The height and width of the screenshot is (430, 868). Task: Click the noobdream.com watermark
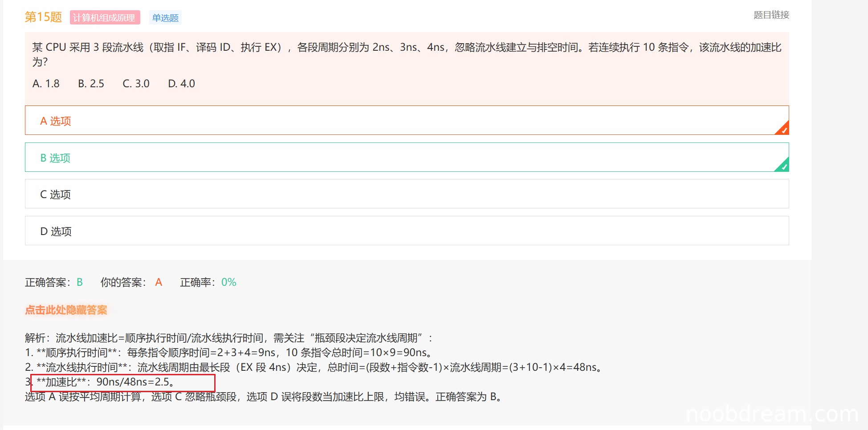click(771, 414)
